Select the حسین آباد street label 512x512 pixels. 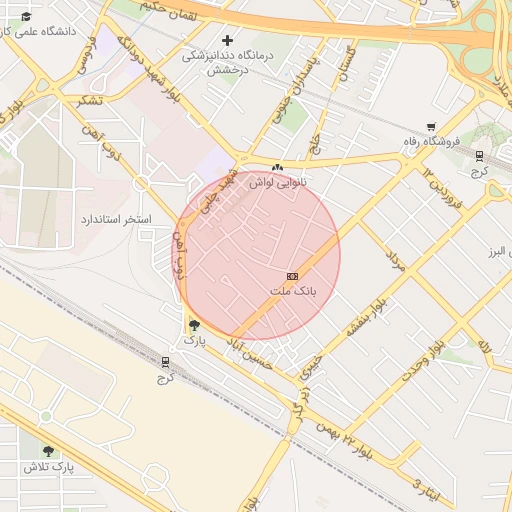[250, 353]
